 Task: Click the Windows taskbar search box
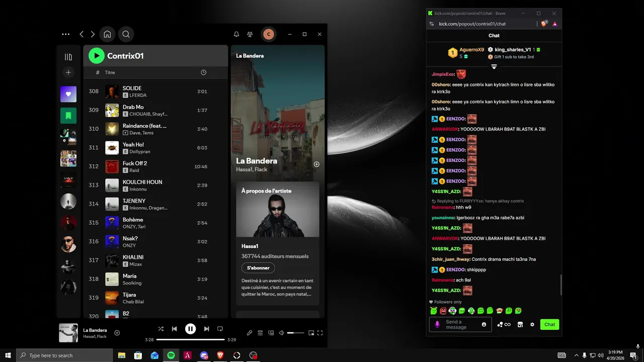click(64, 355)
